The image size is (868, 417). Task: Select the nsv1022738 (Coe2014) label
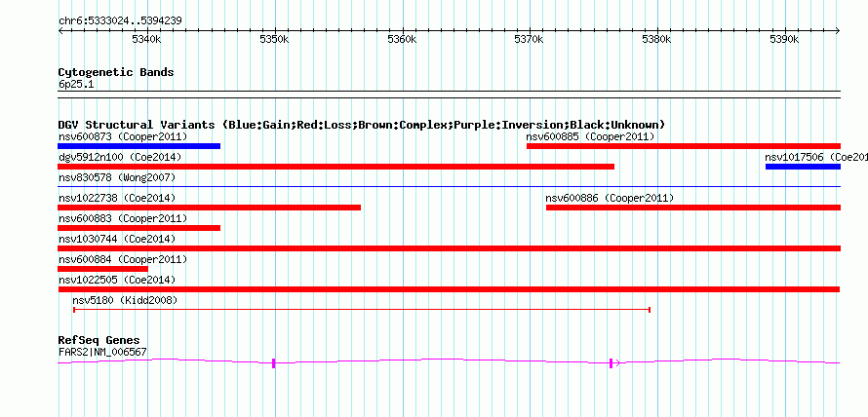pyautogui.click(x=117, y=198)
